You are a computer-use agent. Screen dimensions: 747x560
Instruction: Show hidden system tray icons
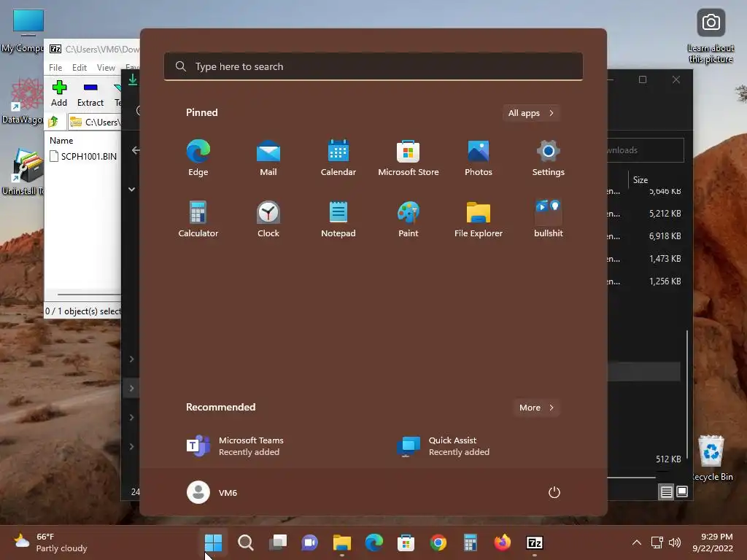[636, 542]
